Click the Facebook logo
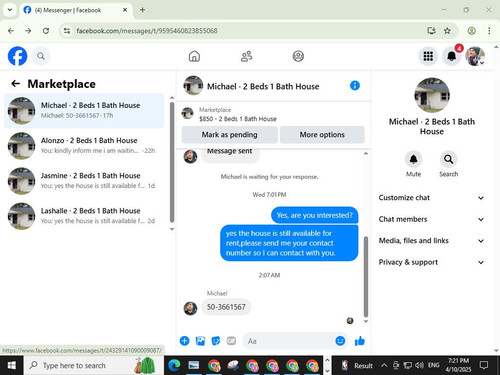 pos(17,56)
